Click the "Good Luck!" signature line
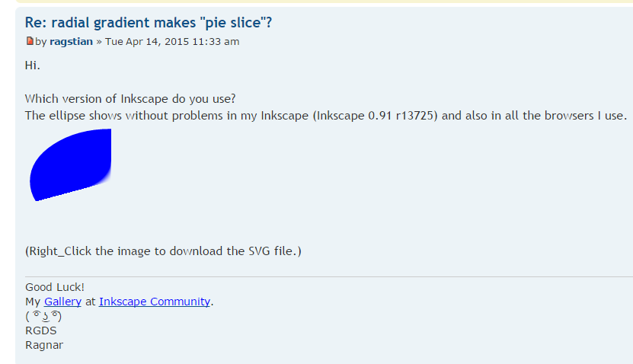633x364 pixels. click(x=55, y=287)
